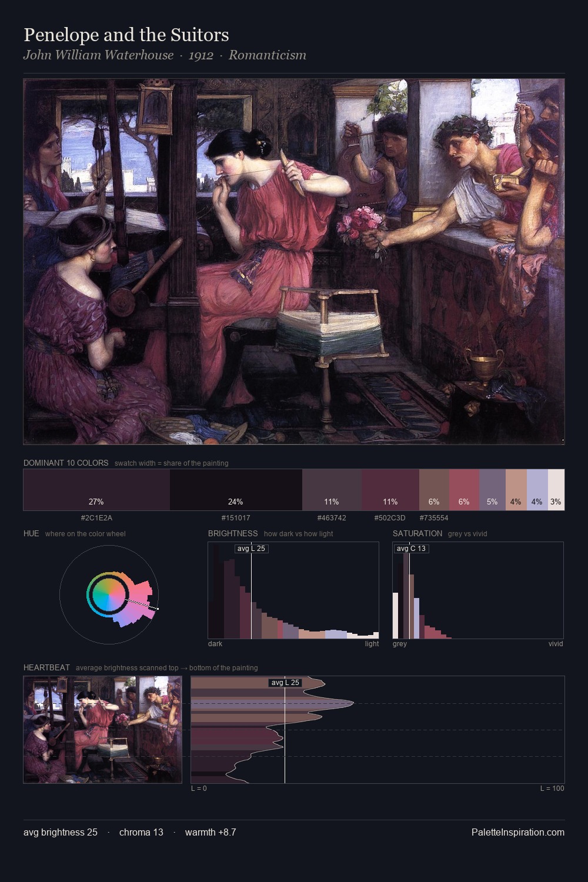588x882 pixels.
Task: Click the title Penelope and the Suitors
Action: coord(126,35)
